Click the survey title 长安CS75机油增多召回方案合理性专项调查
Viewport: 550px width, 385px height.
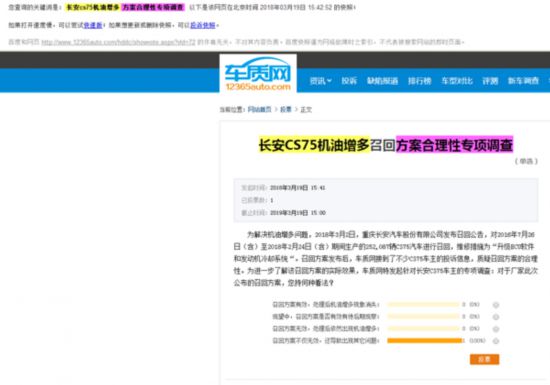tap(386, 144)
